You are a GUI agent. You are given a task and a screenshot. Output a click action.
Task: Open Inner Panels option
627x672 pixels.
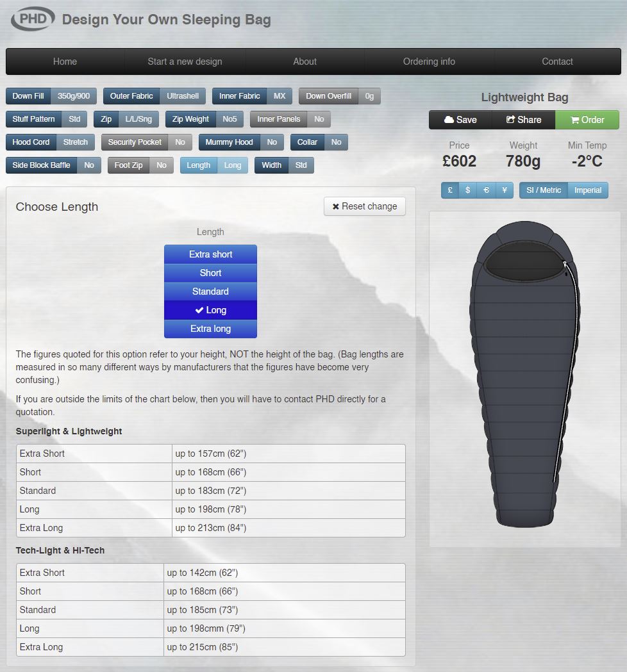click(x=290, y=119)
